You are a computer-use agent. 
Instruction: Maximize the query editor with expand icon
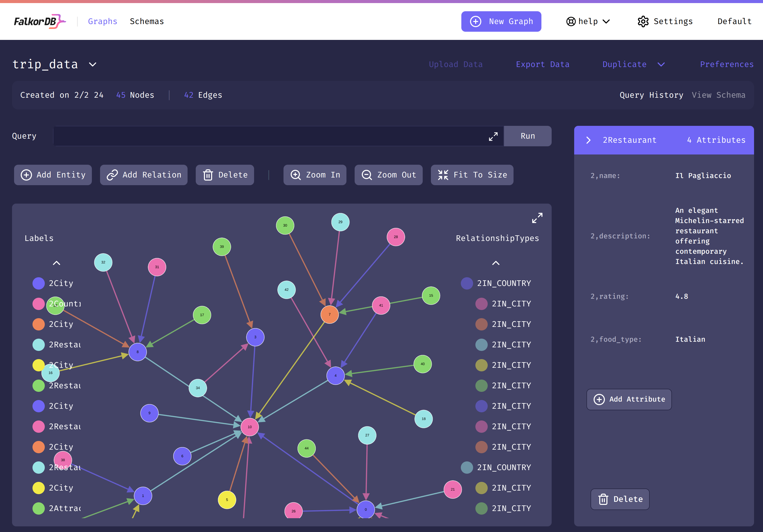pyautogui.click(x=493, y=136)
